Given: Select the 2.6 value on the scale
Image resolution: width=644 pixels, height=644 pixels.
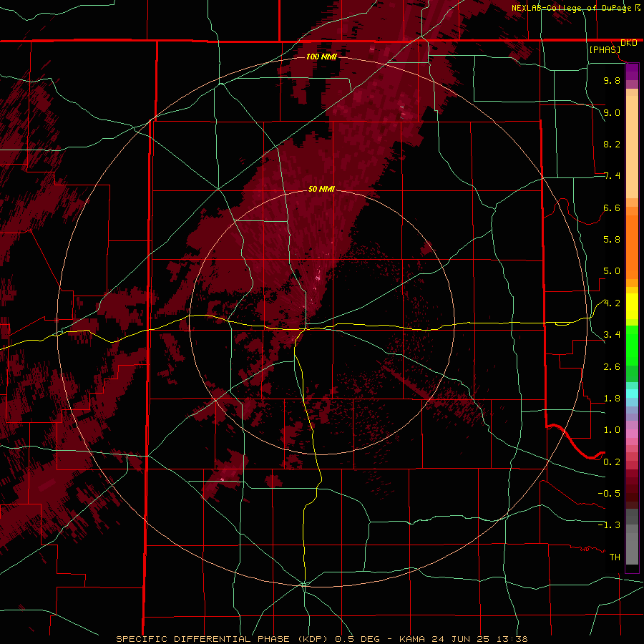Looking at the screenshot, I should (x=612, y=367).
